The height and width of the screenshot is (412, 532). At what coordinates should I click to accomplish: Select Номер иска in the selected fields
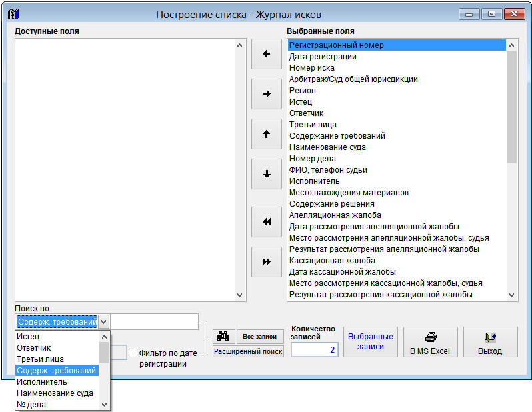coord(397,68)
